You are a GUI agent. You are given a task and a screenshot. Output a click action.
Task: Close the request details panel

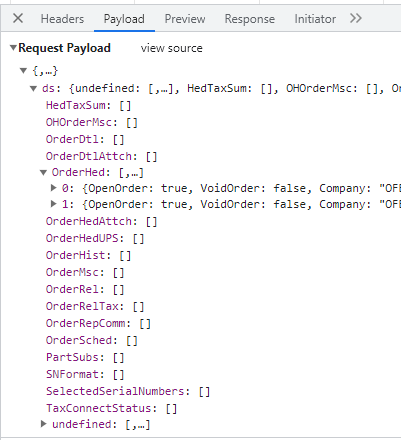(x=18, y=18)
